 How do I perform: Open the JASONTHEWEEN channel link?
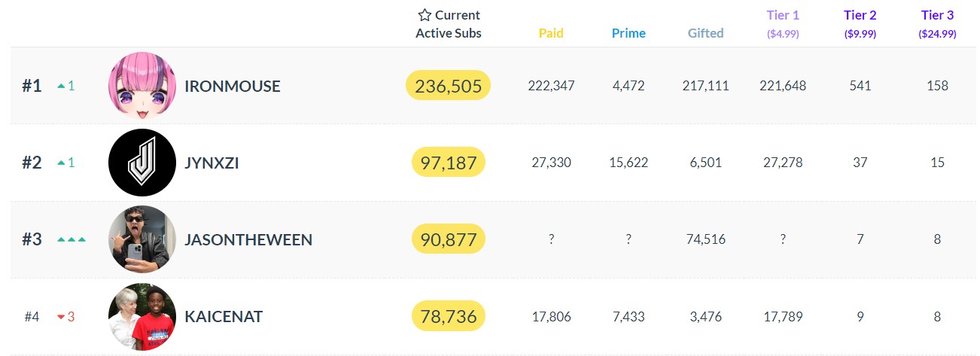click(x=248, y=240)
